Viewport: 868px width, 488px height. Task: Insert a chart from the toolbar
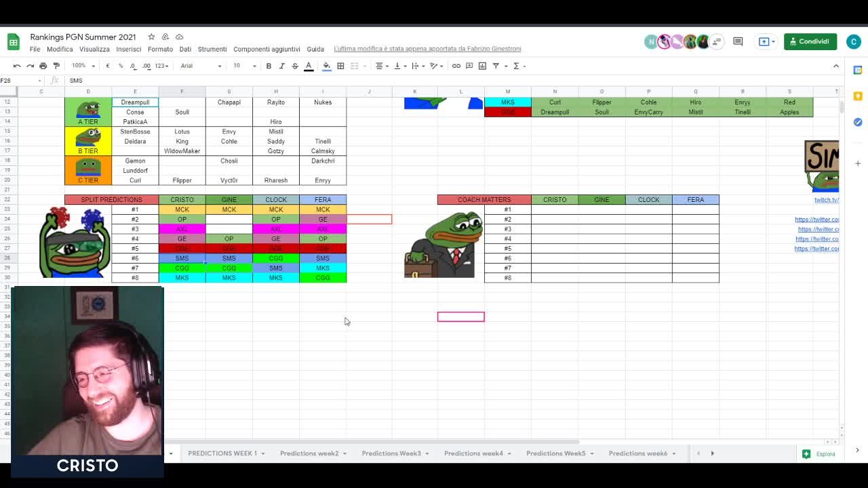482,66
